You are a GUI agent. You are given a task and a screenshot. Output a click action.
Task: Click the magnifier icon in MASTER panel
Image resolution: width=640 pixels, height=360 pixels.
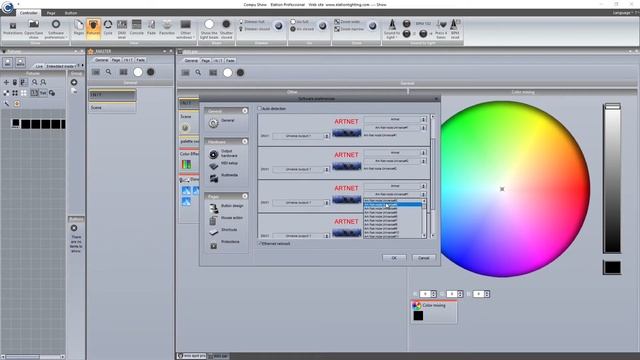109,72
